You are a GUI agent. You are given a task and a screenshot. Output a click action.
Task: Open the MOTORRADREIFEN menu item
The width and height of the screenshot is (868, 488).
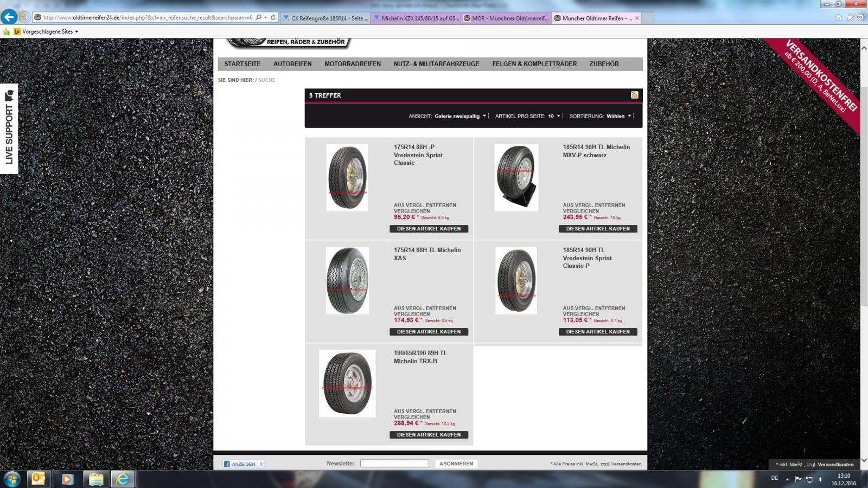tap(353, 64)
